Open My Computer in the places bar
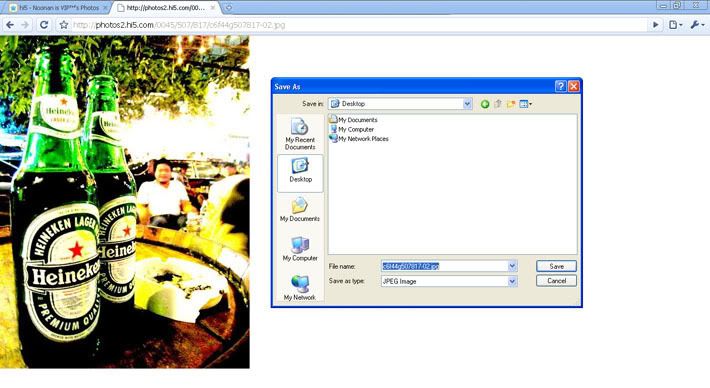The width and height of the screenshot is (710, 388). [x=300, y=249]
